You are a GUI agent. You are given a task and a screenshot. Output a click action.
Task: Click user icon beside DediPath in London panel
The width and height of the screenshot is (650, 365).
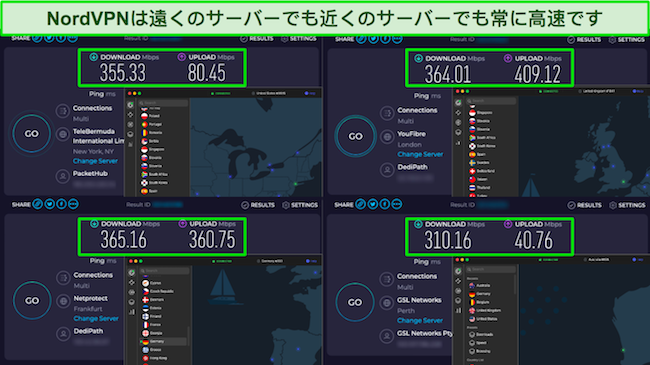387,170
